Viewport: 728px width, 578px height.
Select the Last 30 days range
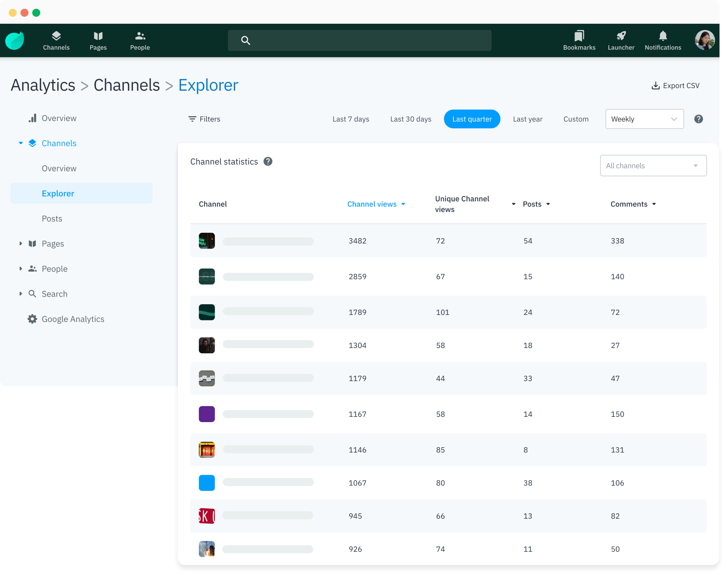coord(411,119)
